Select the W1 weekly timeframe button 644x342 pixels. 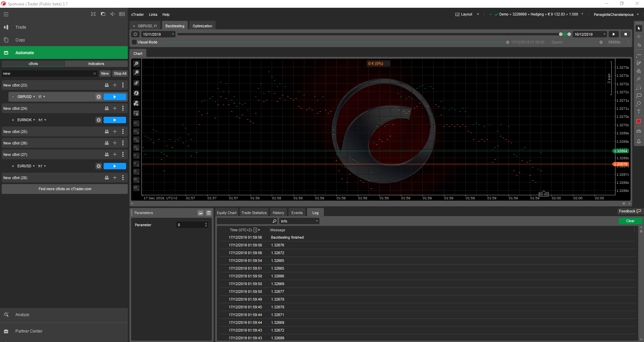[136, 180]
